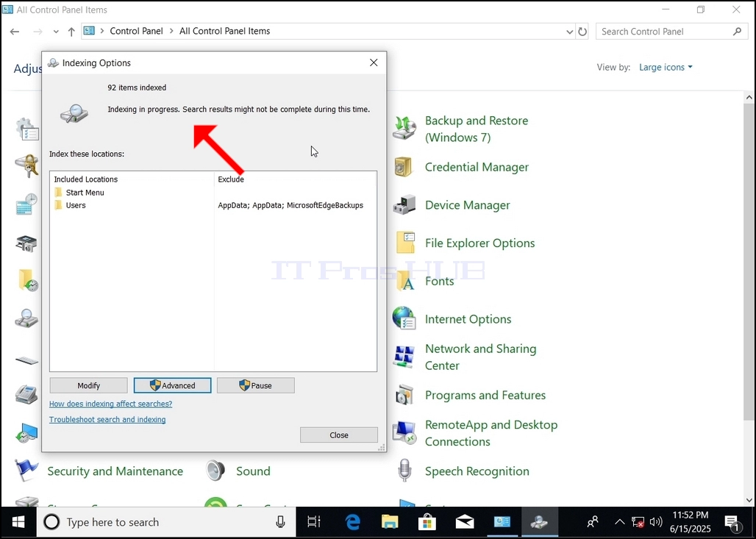Open RemoteApp and Desktop Connections icon
Image resolution: width=756 pixels, height=539 pixels.
point(404,432)
